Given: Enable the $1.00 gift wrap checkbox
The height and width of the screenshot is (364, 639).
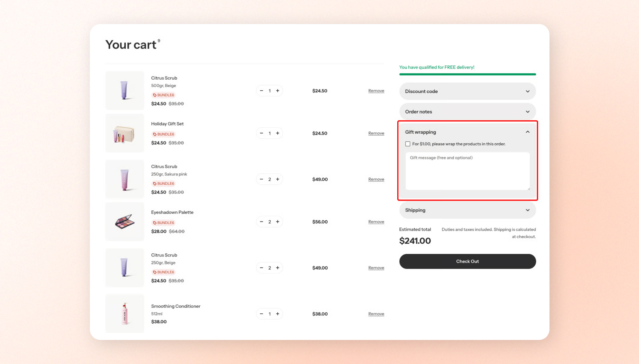Looking at the screenshot, I should click(x=408, y=144).
